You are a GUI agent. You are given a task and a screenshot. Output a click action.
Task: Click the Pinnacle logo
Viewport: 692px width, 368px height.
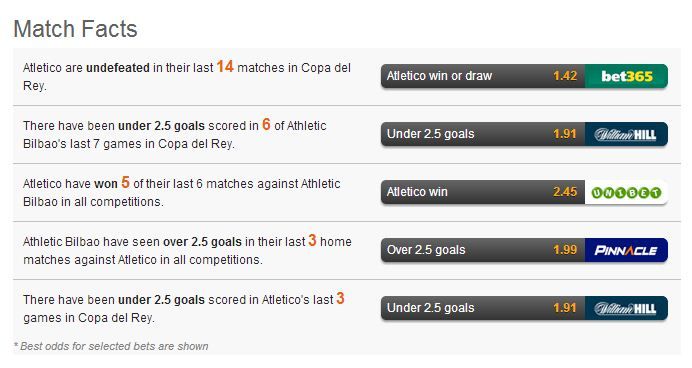click(626, 250)
